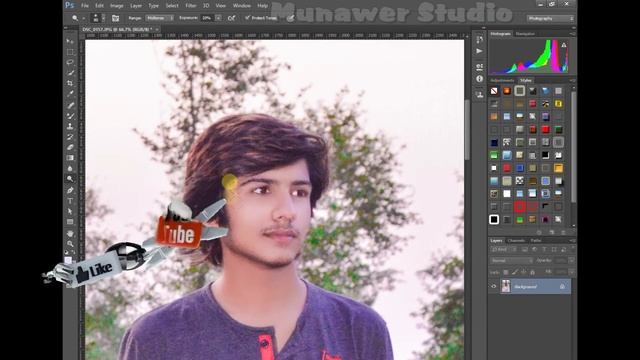The height and width of the screenshot is (360, 640).
Task: Enable airbrush mode in options bar
Action: click(x=231, y=18)
